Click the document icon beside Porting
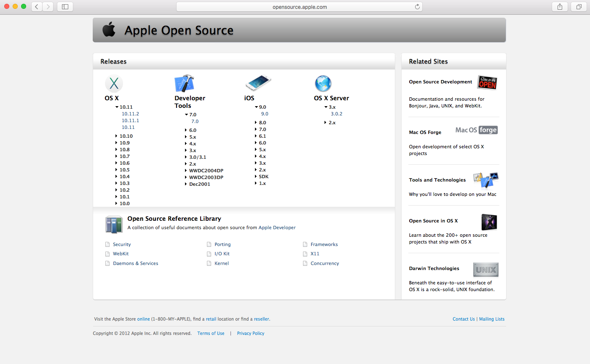Image resolution: width=590 pixels, height=364 pixels. click(209, 244)
